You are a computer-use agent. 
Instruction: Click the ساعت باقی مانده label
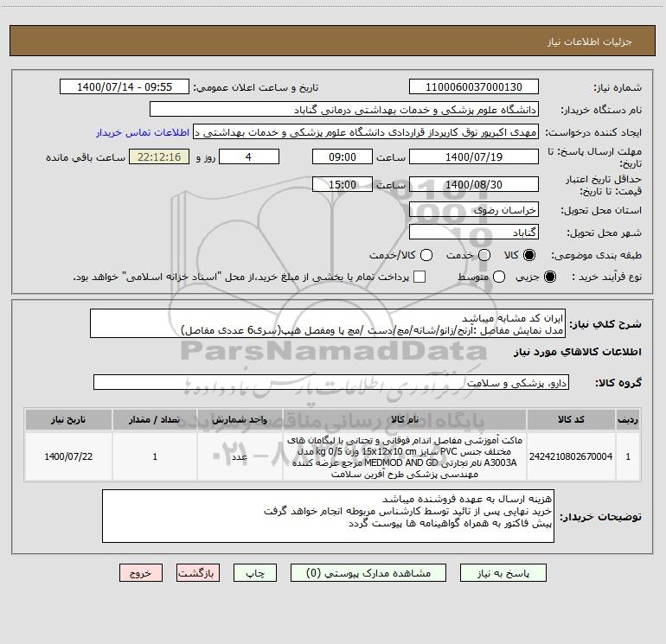86,157
